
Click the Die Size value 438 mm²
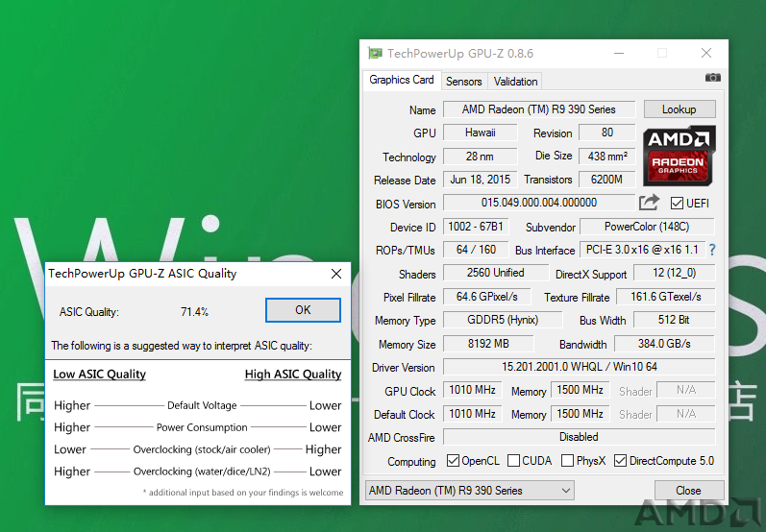(607, 157)
